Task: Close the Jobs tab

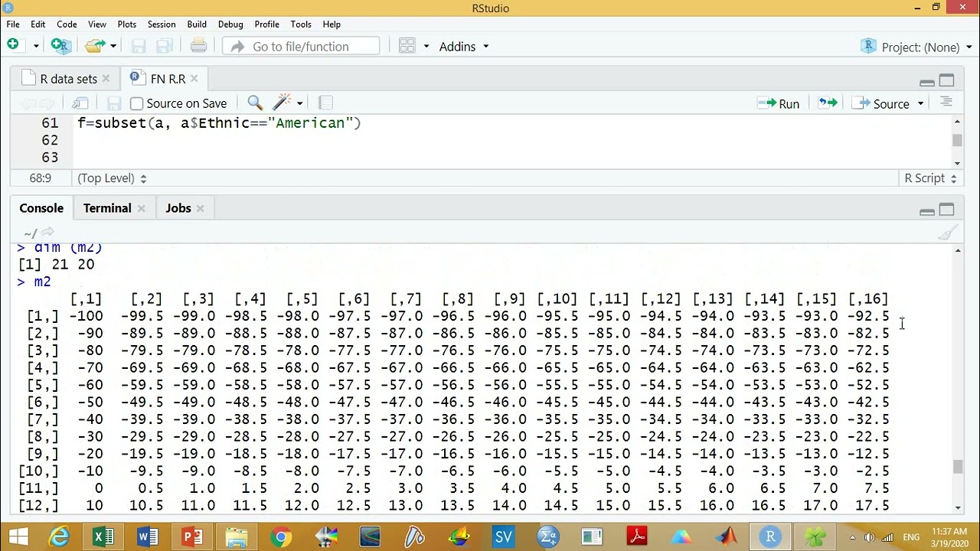Action: tap(201, 208)
